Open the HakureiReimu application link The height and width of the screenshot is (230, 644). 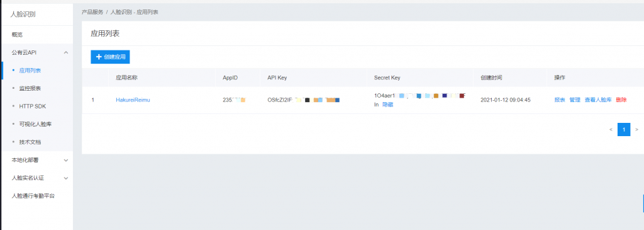pos(133,100)
